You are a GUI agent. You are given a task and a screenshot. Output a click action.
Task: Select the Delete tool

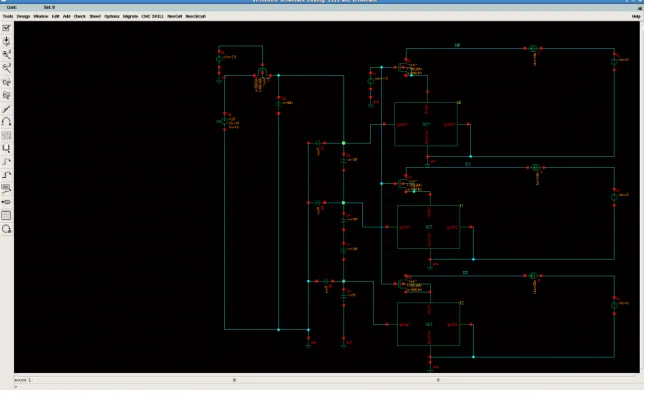pyautogui.click(x=6, y=108)
